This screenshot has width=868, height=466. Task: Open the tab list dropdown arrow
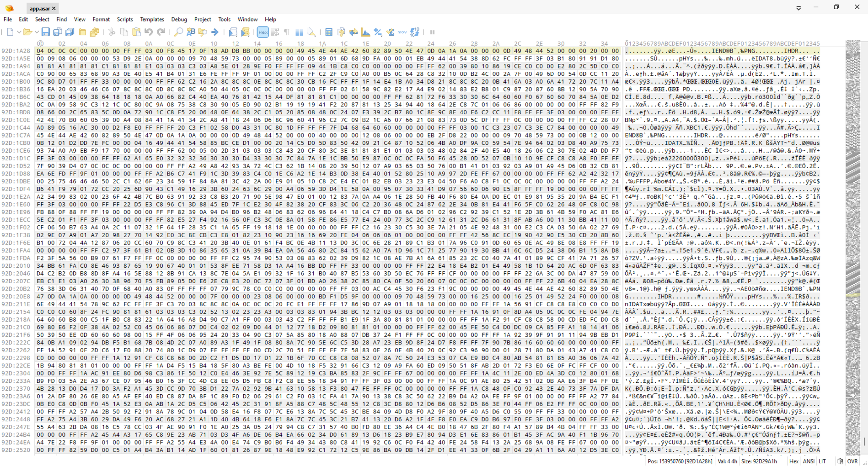coord(798,8)
